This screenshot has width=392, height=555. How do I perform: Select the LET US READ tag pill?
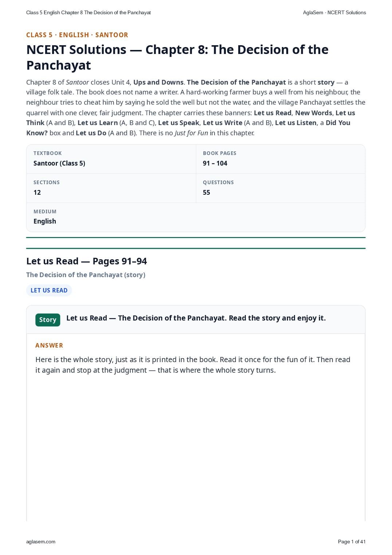pyautogui.click(x=49, y=290)
